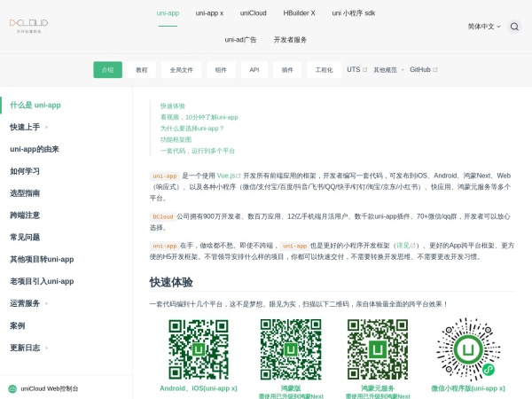This screenshot has width=532, height=399.
Task: Open the 其他规范 dropdown menu
Action: pos(387,69)
